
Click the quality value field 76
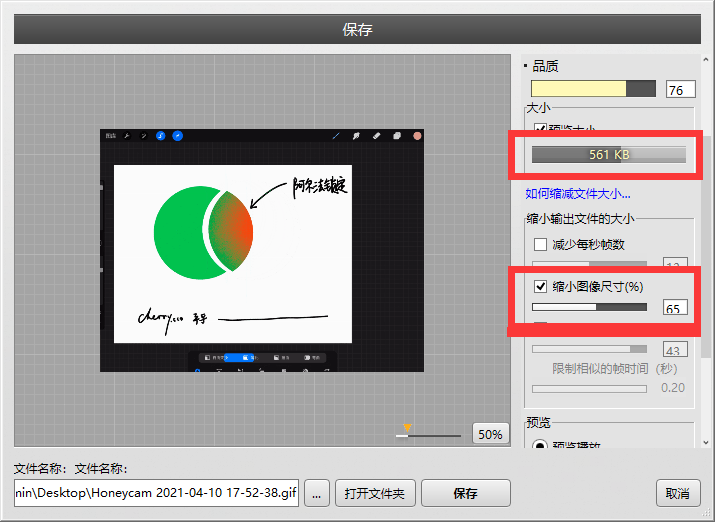click(681, 89)
